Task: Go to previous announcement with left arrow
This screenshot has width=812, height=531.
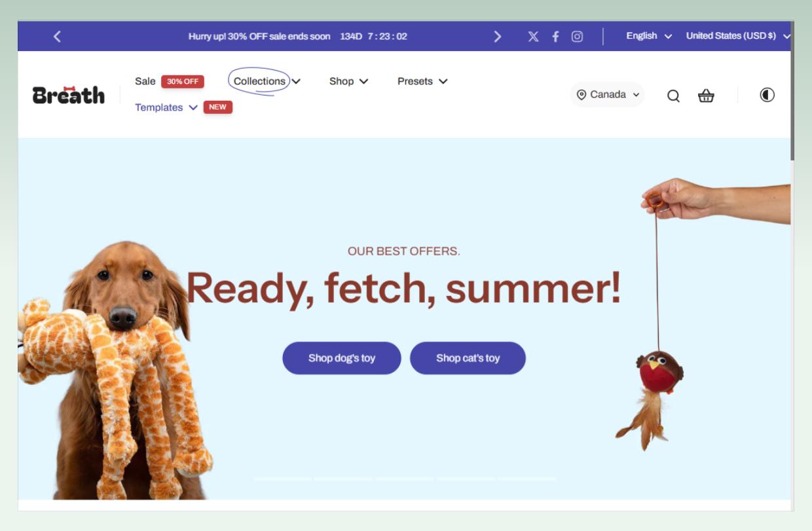Action: [57, 37]
